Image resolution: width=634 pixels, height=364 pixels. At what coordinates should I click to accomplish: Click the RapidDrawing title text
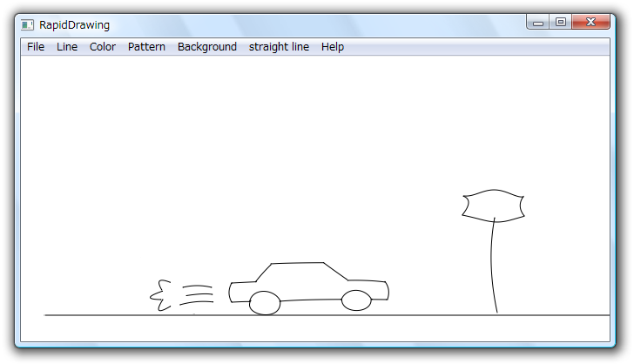[x=74, y=25]
